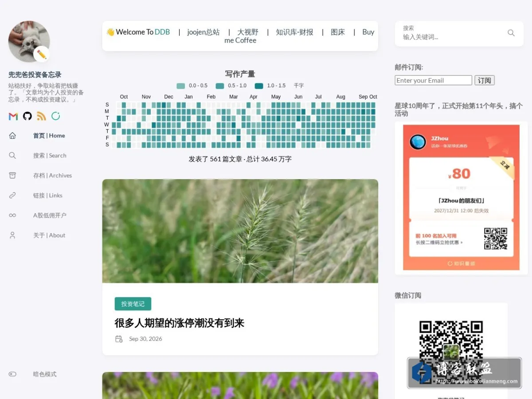Toggle the dark mode switch icon
Viewport: 532px width, 399px height.
click(12, 374)
